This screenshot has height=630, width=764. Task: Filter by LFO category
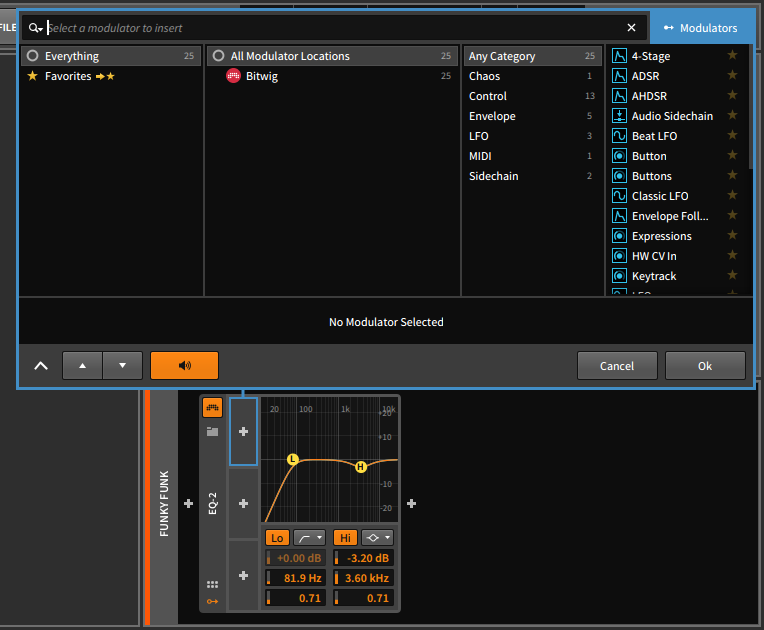[532, 136]
